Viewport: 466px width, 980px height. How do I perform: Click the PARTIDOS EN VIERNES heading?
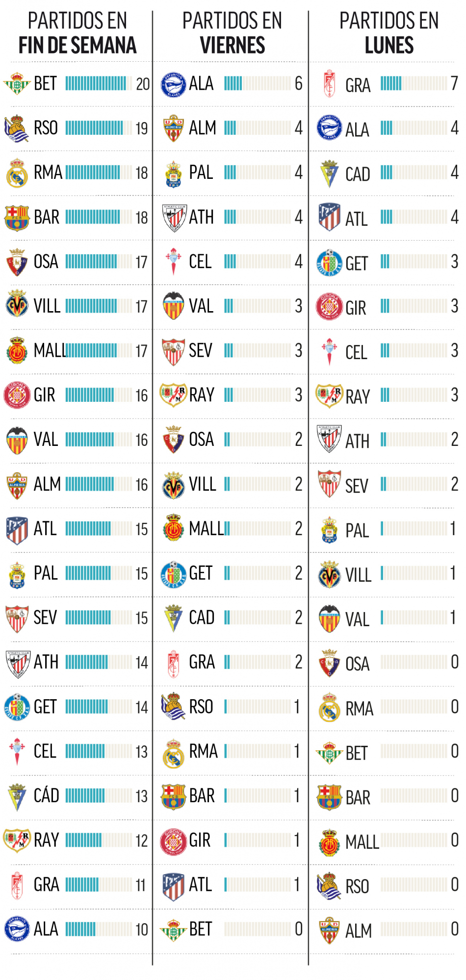click(x=232, y=33)
